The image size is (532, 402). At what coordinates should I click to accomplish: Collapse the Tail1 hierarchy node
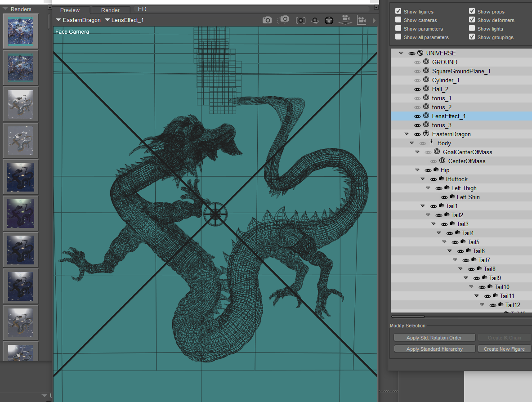point(423,206)
